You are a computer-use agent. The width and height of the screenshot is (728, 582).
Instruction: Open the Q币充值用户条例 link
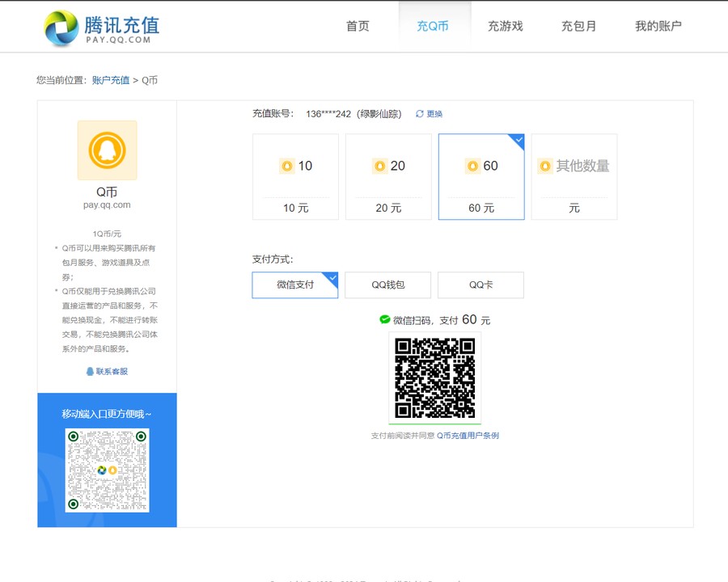click(x=468, y=436)
